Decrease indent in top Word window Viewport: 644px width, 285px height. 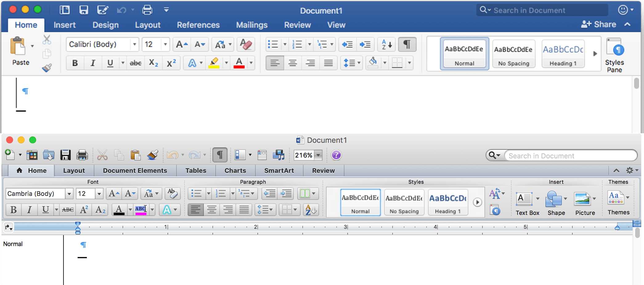pyautogui.click(x=347, y=44)
